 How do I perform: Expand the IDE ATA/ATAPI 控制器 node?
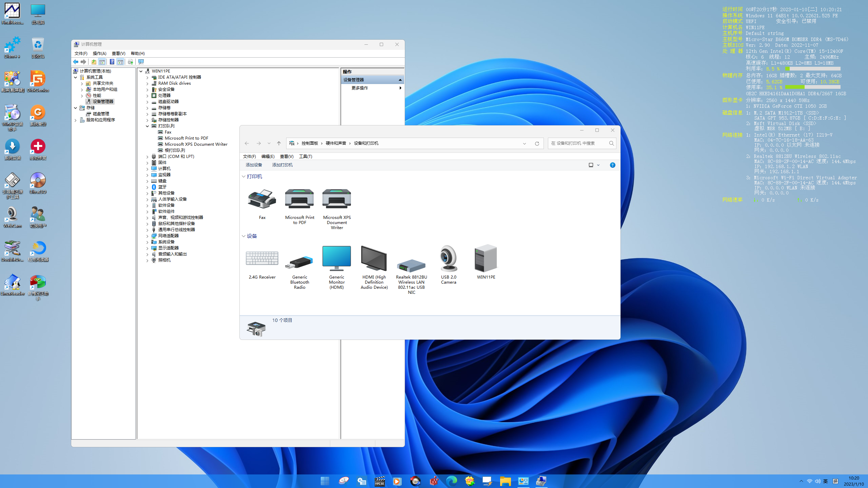(x=147, y=77)
